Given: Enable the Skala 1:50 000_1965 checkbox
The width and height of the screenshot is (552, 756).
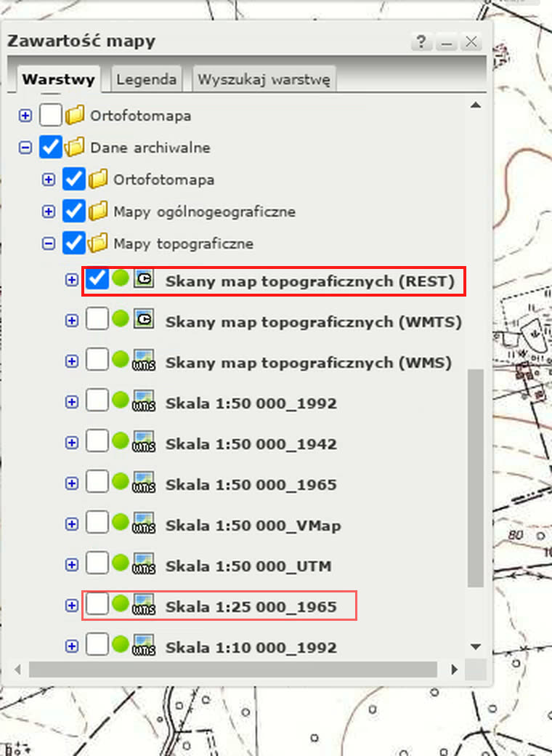Looking at the screenshot, I should pos(97,482).
